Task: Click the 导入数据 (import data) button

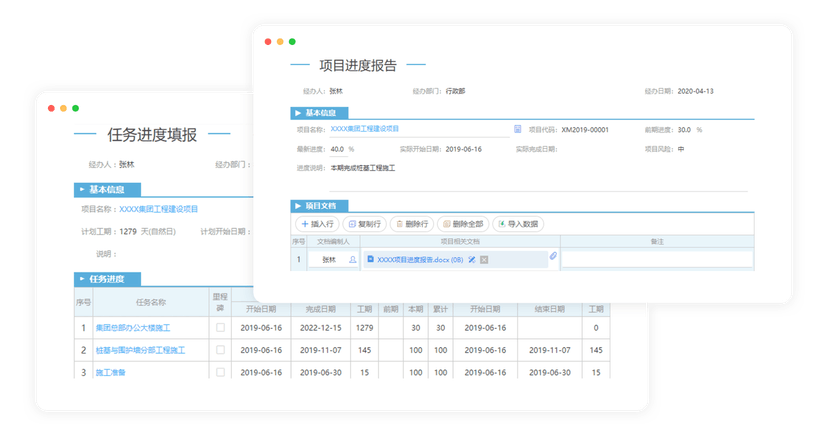Action: point(517,224)
